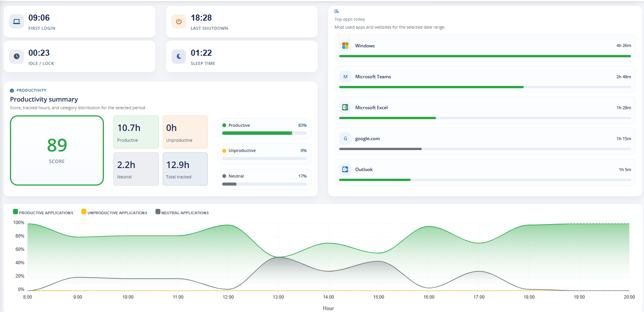Viewport: 644px width, 312px height.
Task: Click the small Productivity header icon
Action: pos(12,91)
